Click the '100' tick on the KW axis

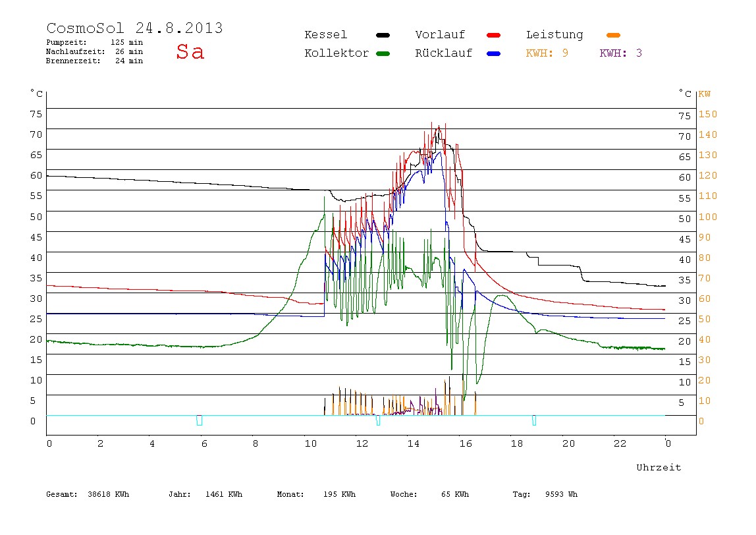(708, 217)
